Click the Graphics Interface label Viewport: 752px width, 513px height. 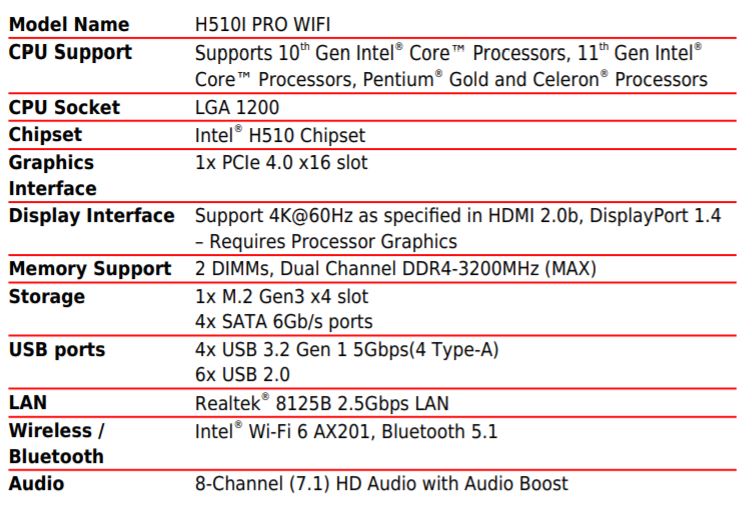(x=52, y=175)
